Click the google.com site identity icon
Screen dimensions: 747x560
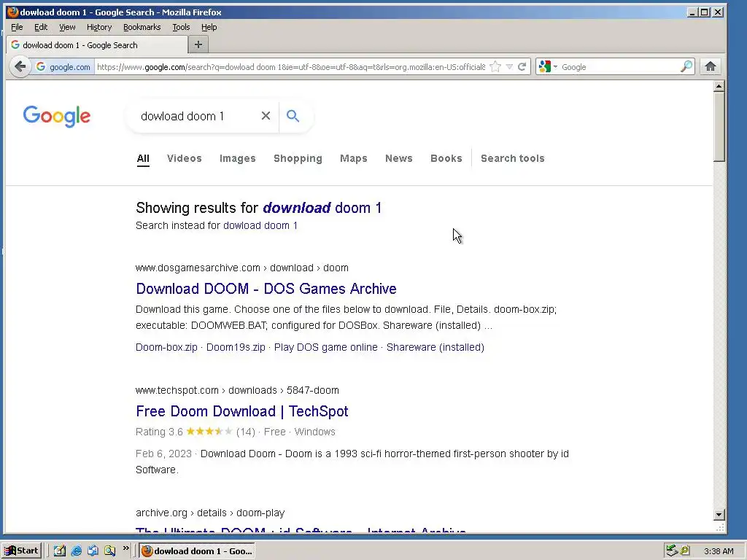[x=63, y=67]
